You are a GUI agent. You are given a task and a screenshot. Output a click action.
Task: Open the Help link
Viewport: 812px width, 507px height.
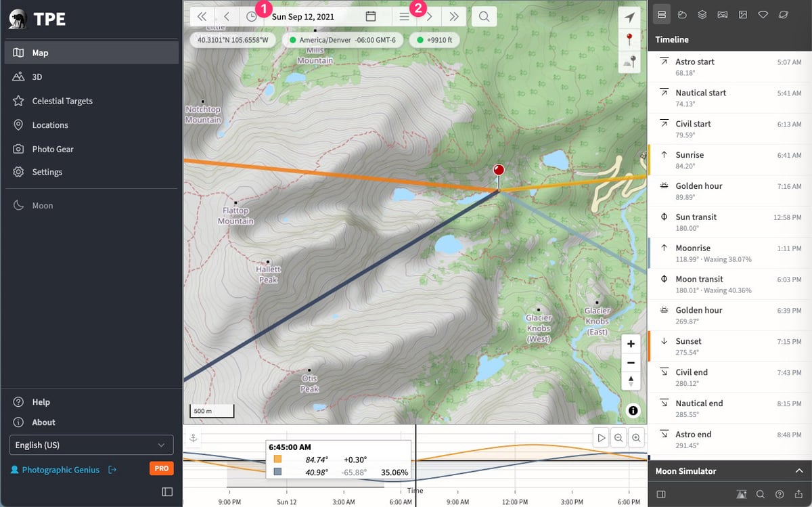(x=41, y=402)
